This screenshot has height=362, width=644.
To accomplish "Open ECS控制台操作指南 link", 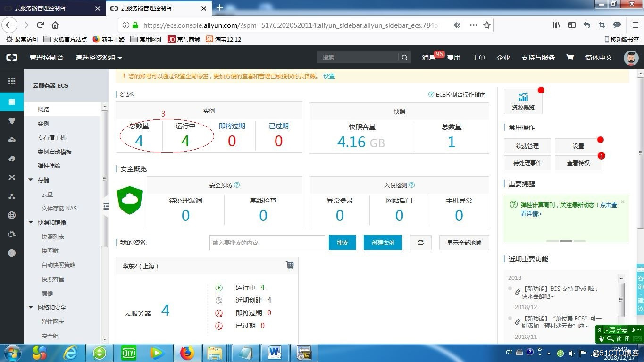I will tap(457, 94).
